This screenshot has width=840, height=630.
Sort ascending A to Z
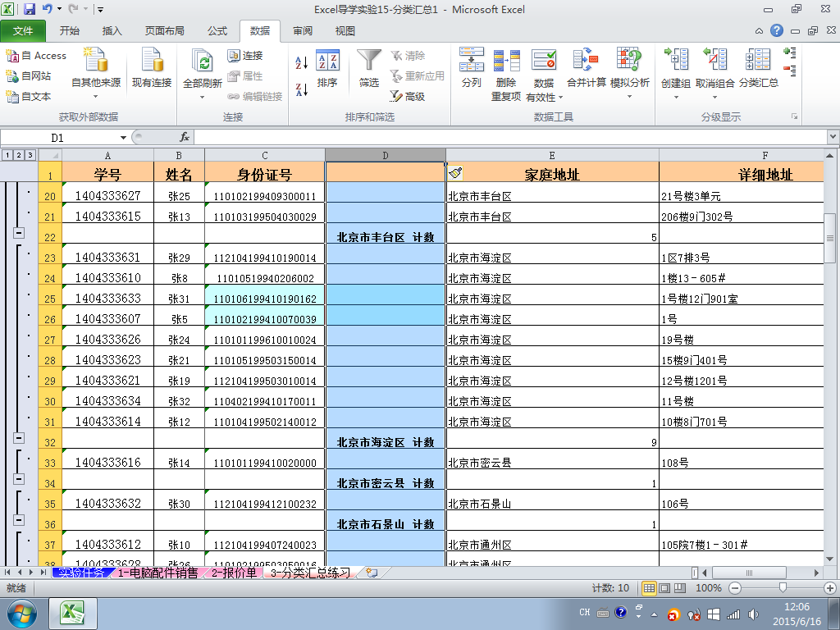pos(302,62)
